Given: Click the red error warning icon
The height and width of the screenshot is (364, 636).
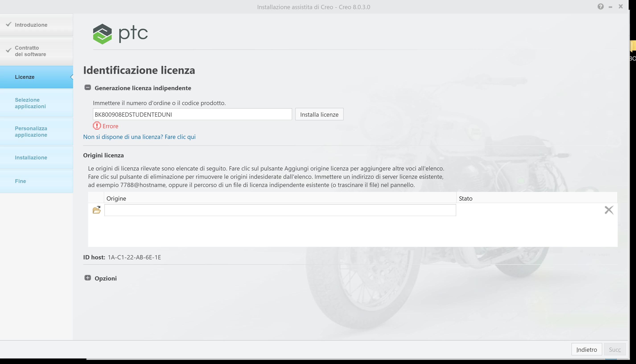Looking at the screenshot, I should coord(97,126).
